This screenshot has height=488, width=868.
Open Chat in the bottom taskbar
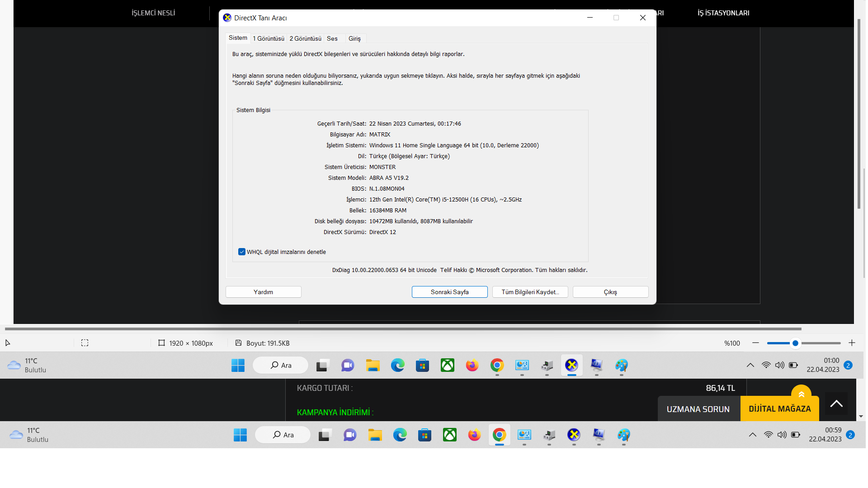pos(350,435)
